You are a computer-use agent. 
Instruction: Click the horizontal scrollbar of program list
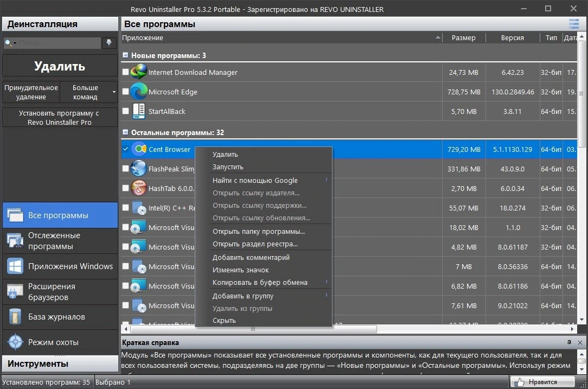click(253, 329)
